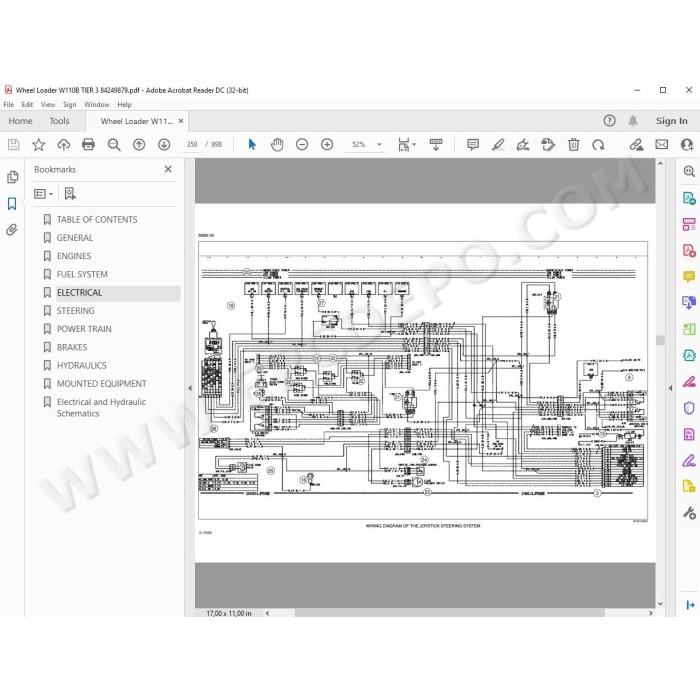Go to previous page arrow

coord(139,144)
